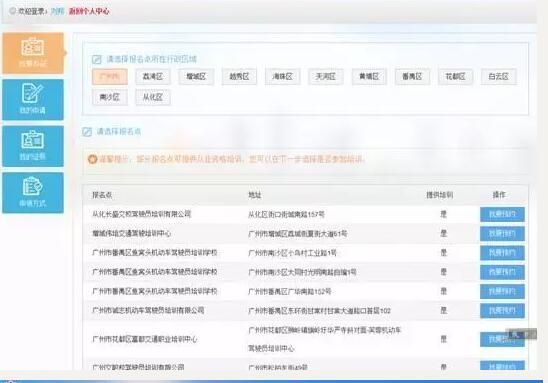Click the edit icon beside 请选择报名点

(x=87, y=132)
